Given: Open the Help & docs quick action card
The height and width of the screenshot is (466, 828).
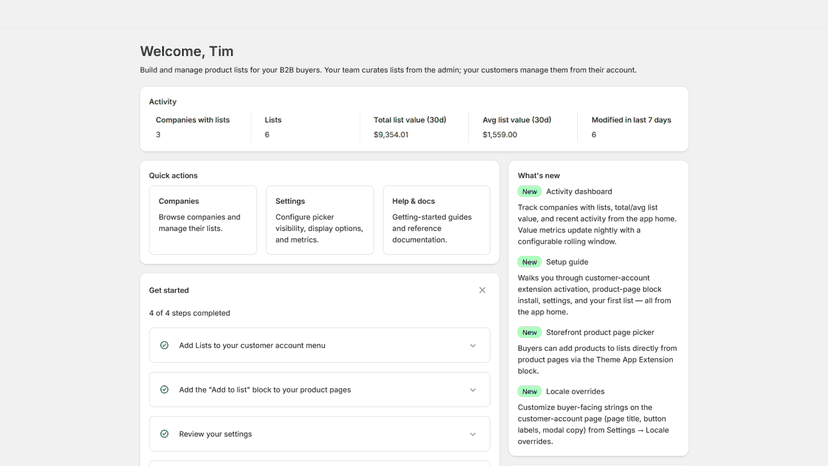Looking at the screenshot, I should 437,220.
